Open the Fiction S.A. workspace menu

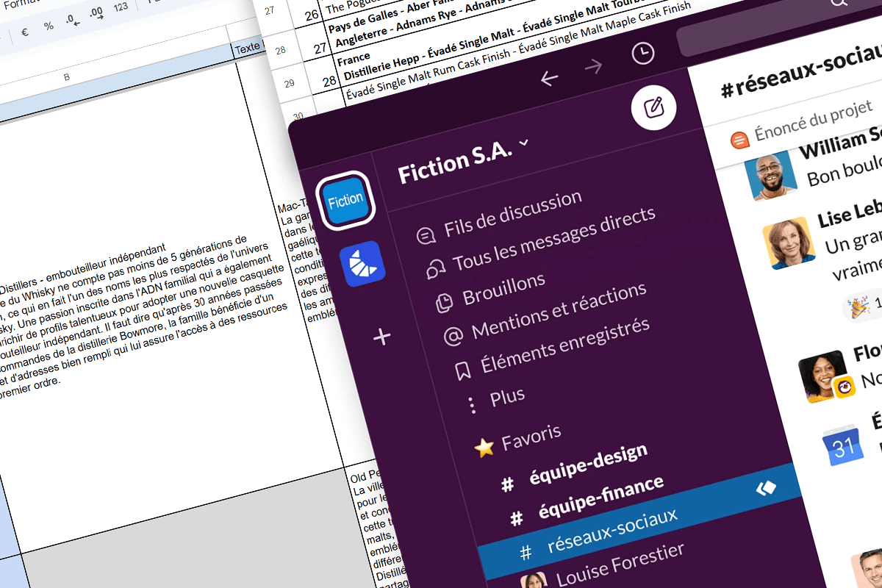463,158
